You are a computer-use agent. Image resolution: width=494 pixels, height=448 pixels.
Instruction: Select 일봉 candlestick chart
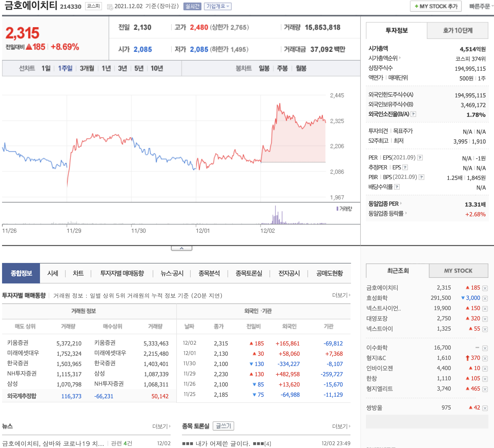pos(264,68)
